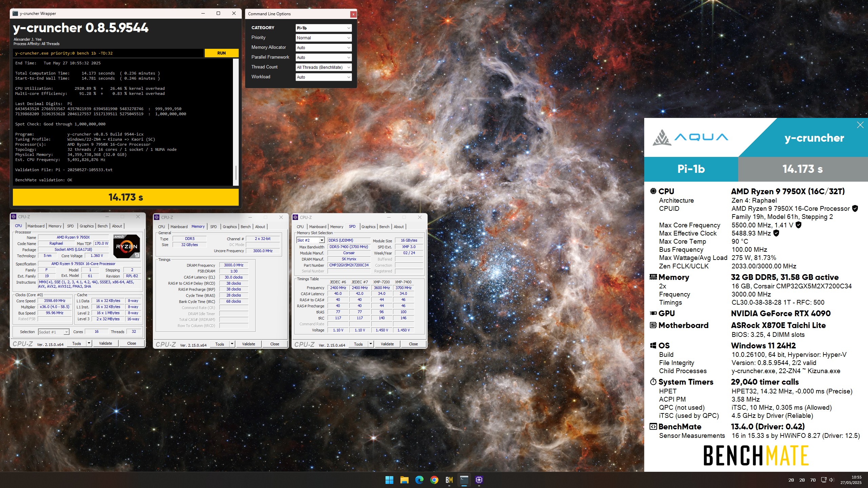Viewport: 868px width, 488px height.
Task: Close the BenchMate result overlay
Action: tap(860, 125)
